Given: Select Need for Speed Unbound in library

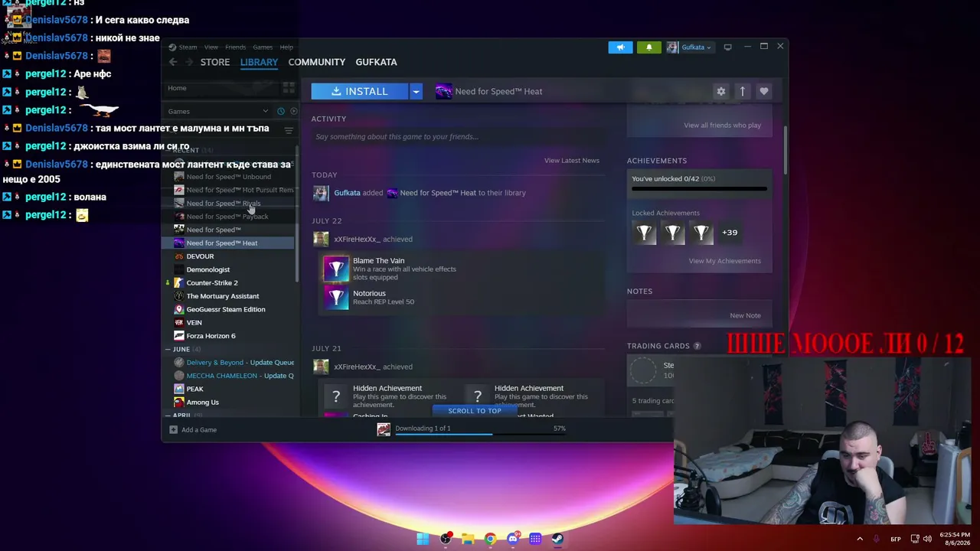Looking at the screenshot, I should click(x=229, y=177).
